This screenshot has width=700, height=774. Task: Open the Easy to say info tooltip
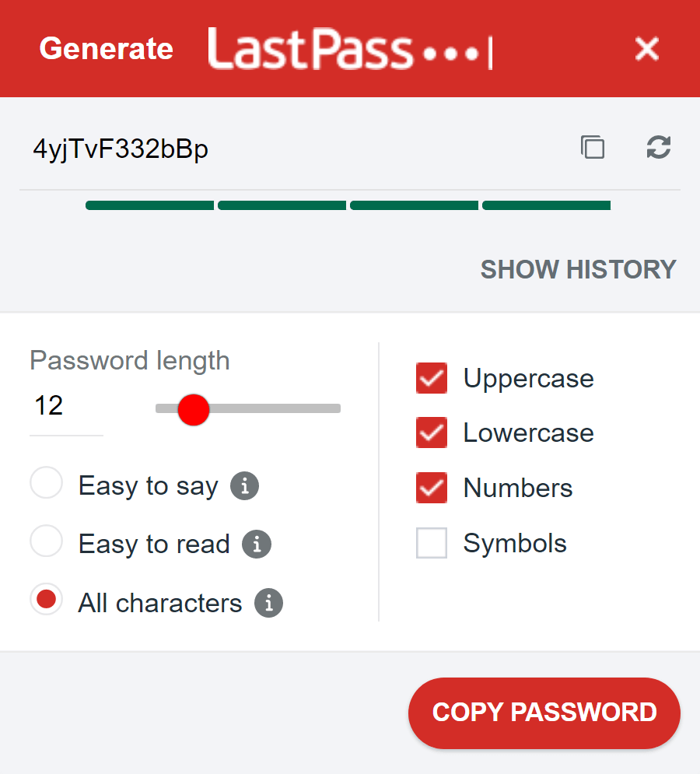pyautogui.click(x=243, y=485)
